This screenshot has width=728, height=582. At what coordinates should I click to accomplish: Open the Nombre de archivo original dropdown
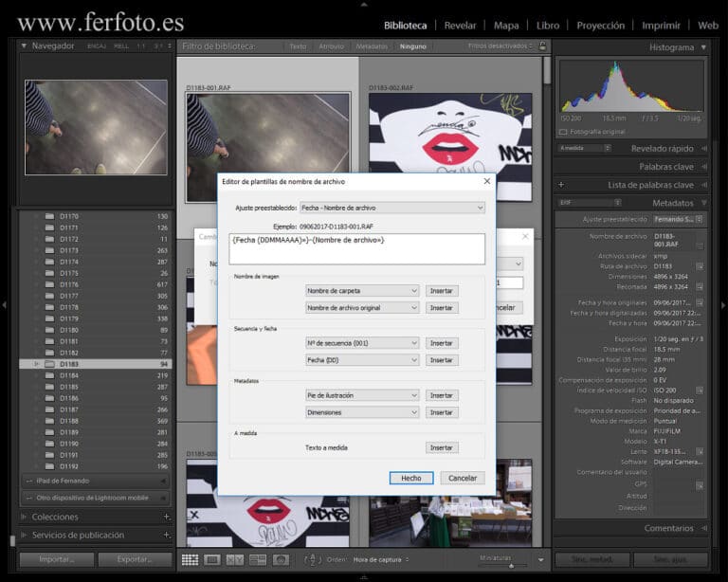coord(362,308)
